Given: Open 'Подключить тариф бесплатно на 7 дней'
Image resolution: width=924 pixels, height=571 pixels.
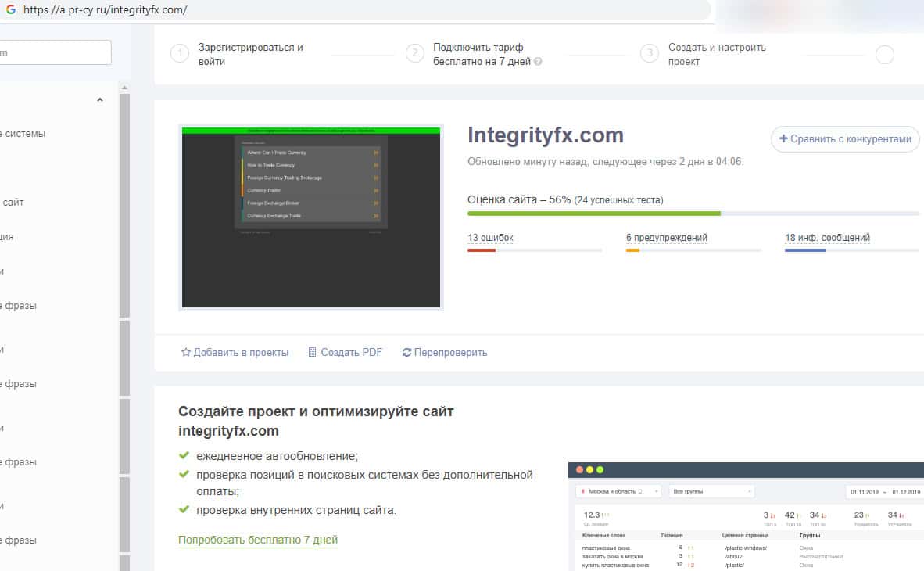Looking at the screenshot, I should pos(482,54).
